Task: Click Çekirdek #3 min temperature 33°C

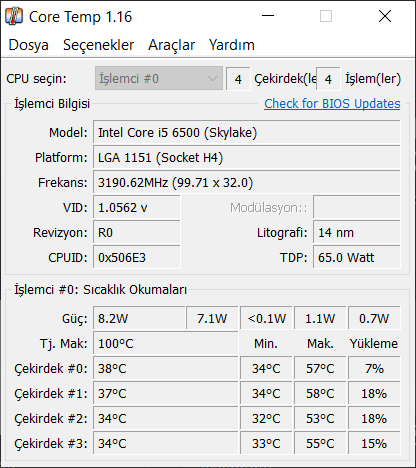Action: point(266,444)
